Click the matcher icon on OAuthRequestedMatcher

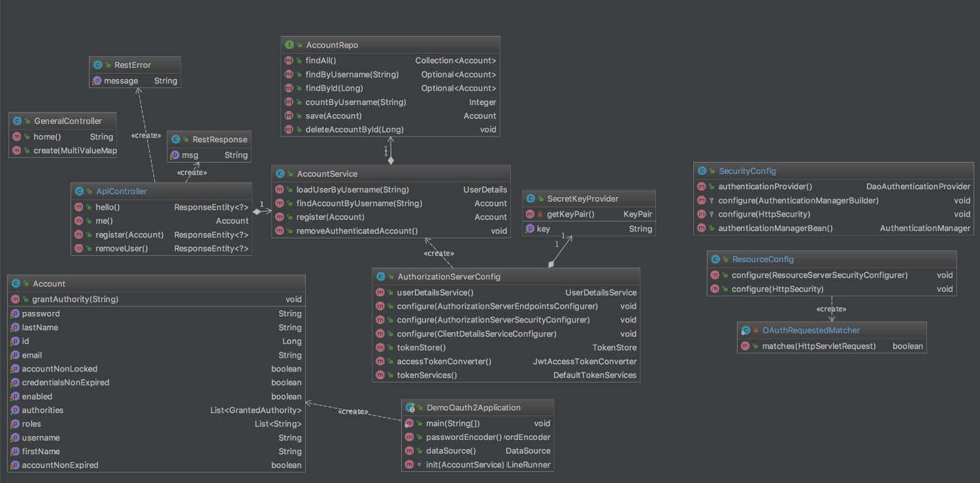pyautogui.click(x=745, y=330)
